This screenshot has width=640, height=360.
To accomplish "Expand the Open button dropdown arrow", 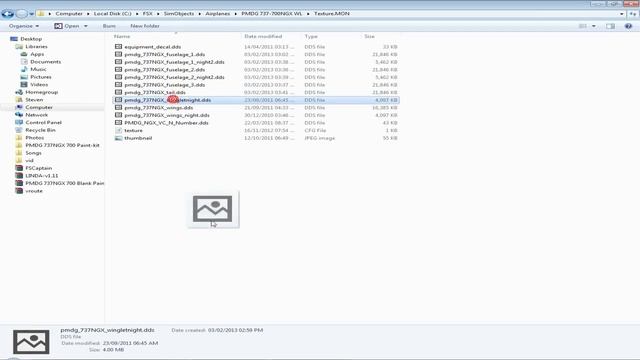I will (86, 26).
